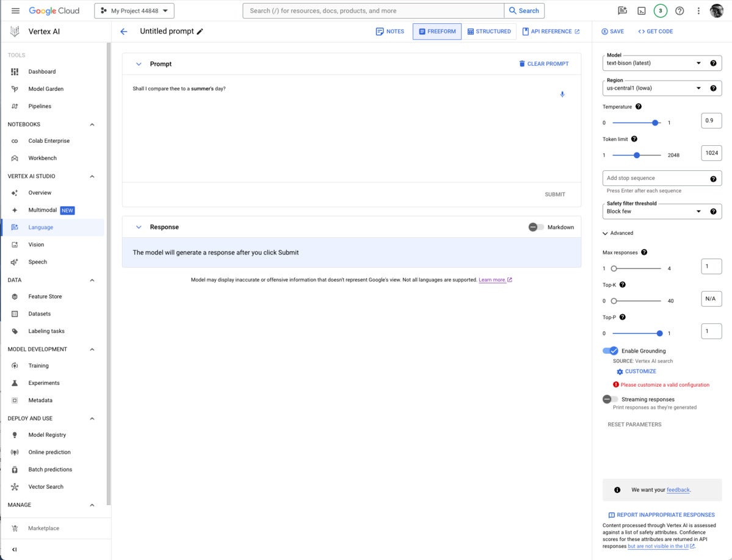The height and width of the screenshot is (560, 732).
Task: Show help for the Region field
Action: (x=713, y=88)
